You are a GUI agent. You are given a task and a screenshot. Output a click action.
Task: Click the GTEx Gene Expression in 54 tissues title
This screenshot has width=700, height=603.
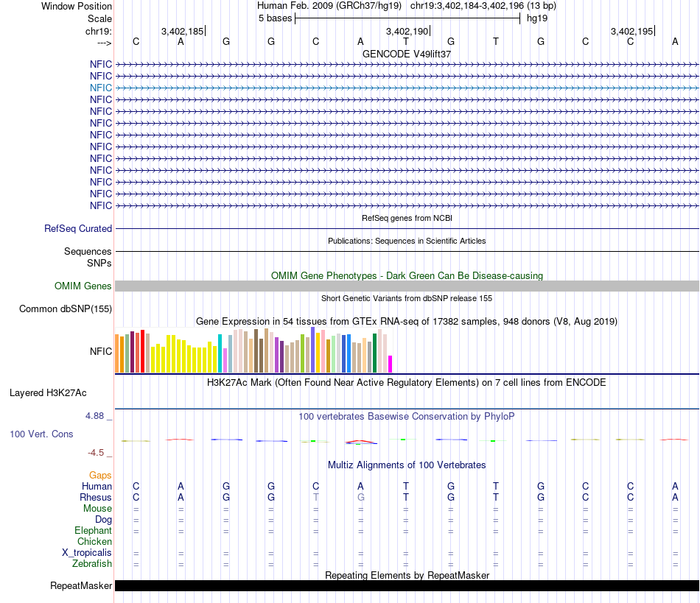(x=407, y=322)
